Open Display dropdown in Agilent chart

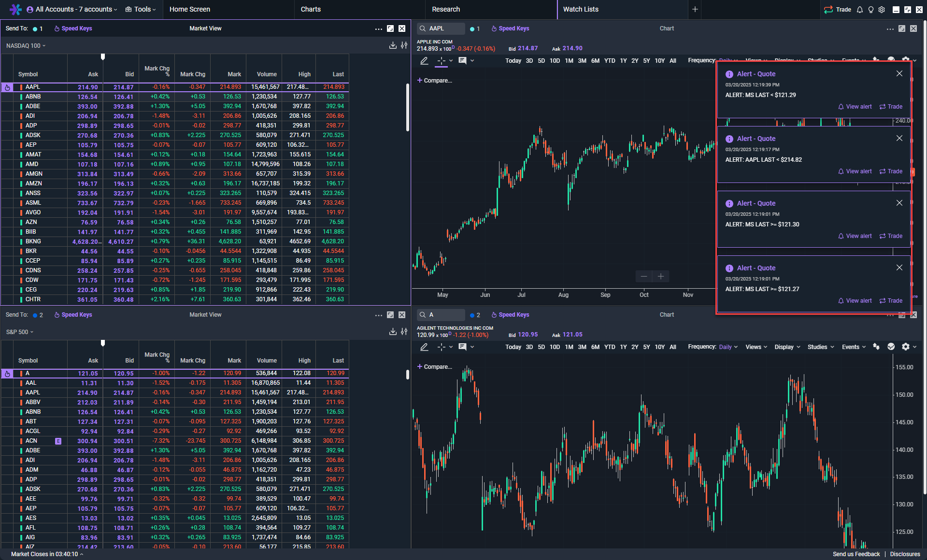pyautogui.click(x=787, y=347)
